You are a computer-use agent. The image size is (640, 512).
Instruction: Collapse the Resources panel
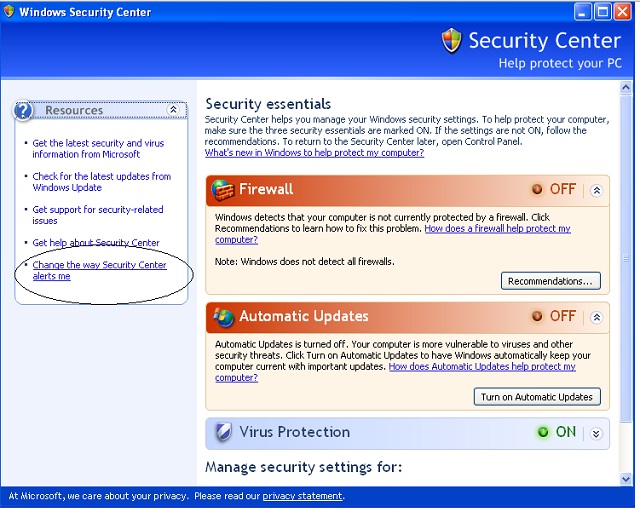pyautogui.click(x=173, y=110)
